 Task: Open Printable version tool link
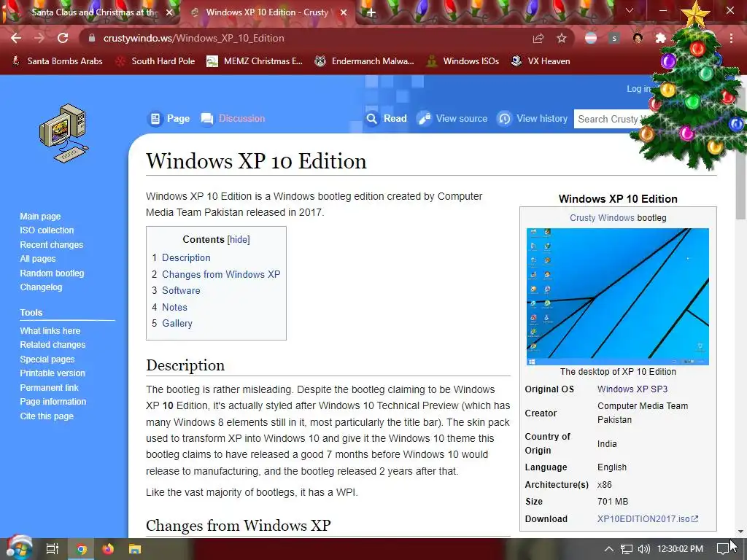[53, 373]
